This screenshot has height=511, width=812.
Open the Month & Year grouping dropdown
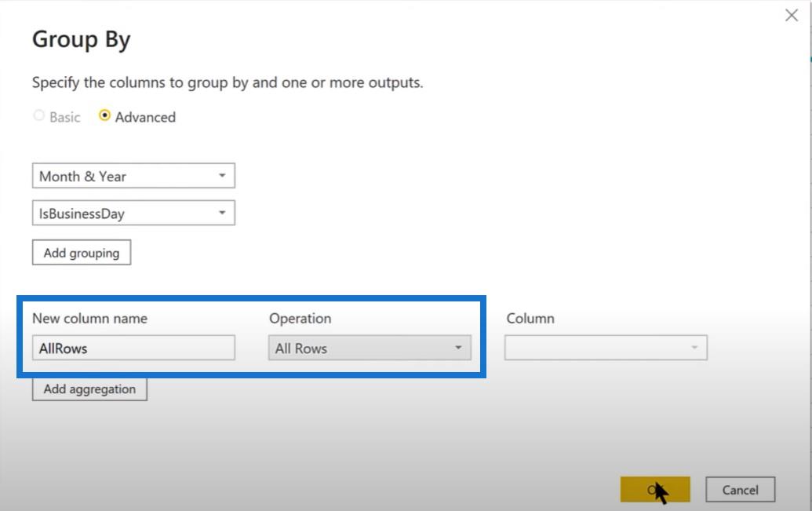133,176
